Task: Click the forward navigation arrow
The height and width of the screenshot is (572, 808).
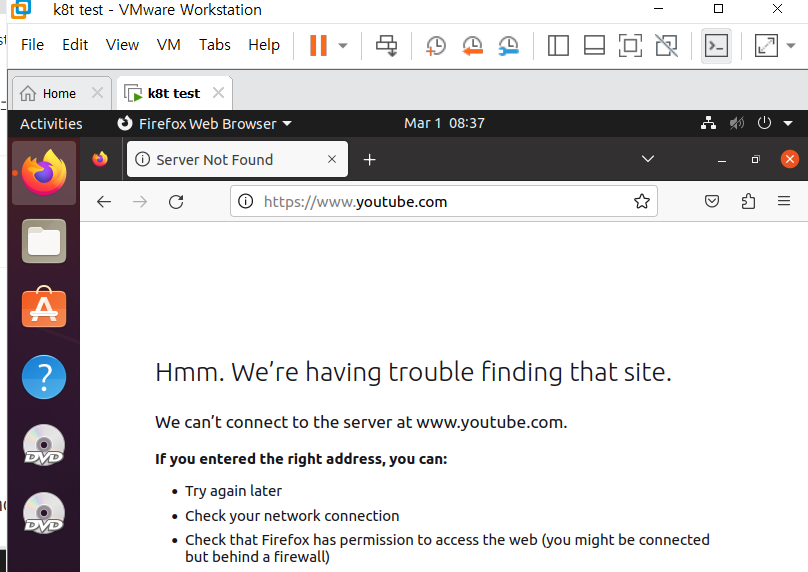Action: coord(140,201)
